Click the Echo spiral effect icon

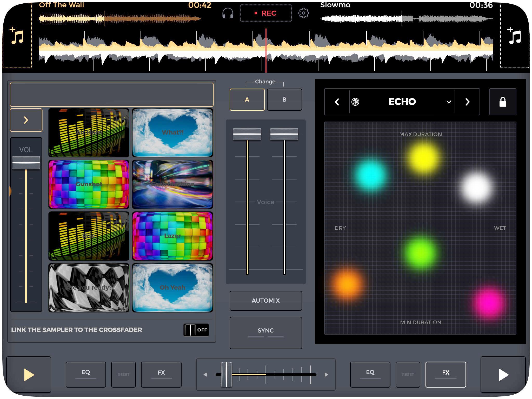tap(355, 102)
